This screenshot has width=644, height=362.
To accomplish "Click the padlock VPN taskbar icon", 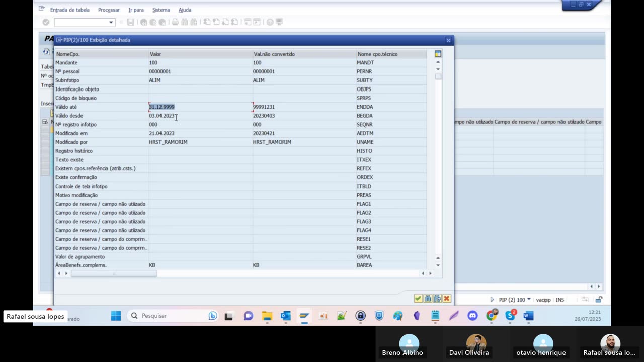I will [360, 316].
